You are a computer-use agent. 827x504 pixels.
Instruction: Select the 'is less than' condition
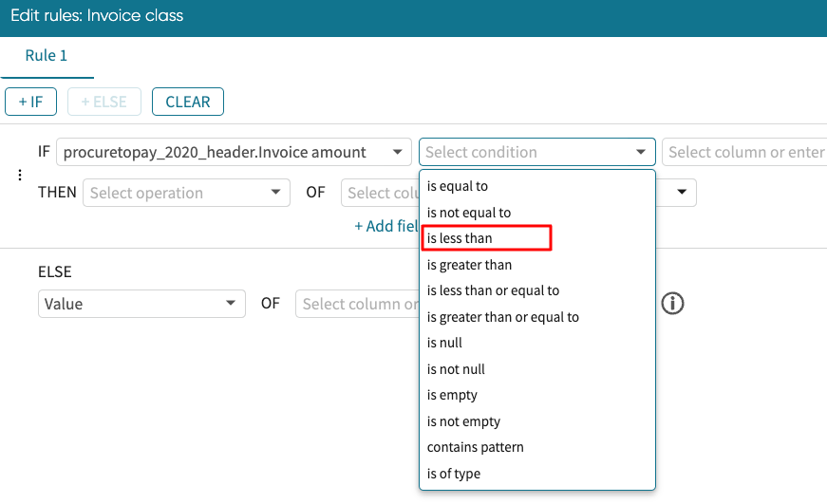tap(460, 238)
